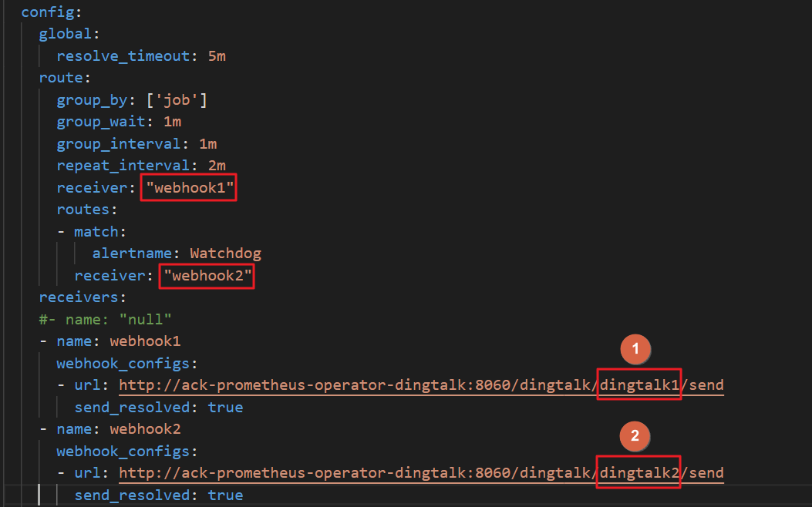Viewport: 812px width, 507px height.
Task: Click 'webhook_configs:' under webhook1
Action: click(x=127, y=363)
